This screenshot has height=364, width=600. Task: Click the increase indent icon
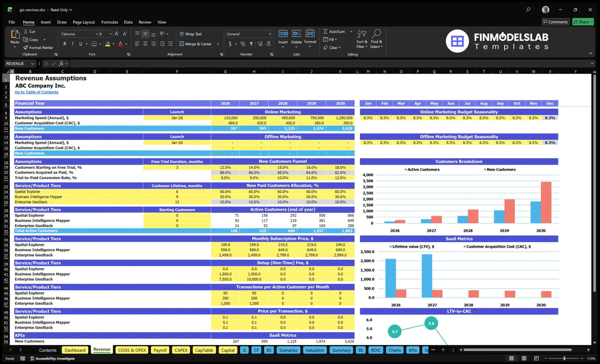[170, 44]
